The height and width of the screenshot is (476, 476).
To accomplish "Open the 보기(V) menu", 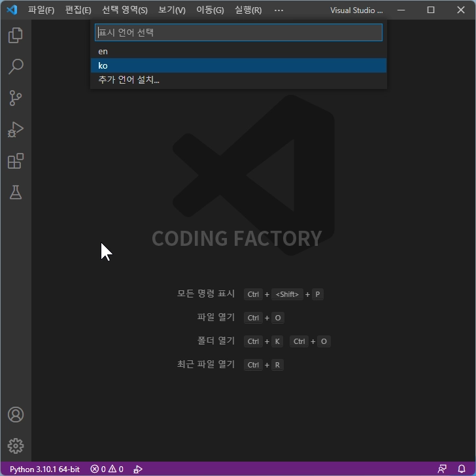I will [172, 10].
